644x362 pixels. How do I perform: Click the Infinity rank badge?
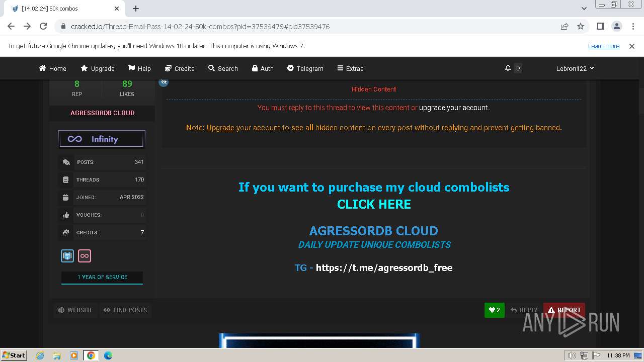[102, 139]
